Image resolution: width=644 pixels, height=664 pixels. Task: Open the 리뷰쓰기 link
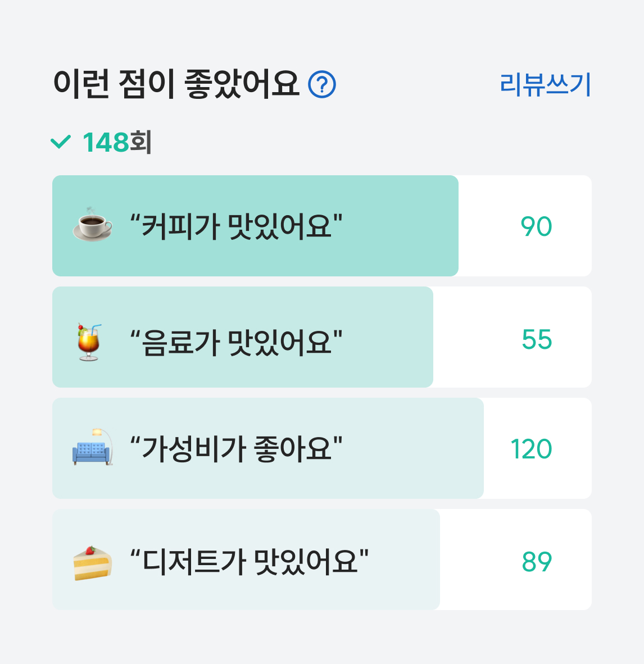tap(545, 85)
